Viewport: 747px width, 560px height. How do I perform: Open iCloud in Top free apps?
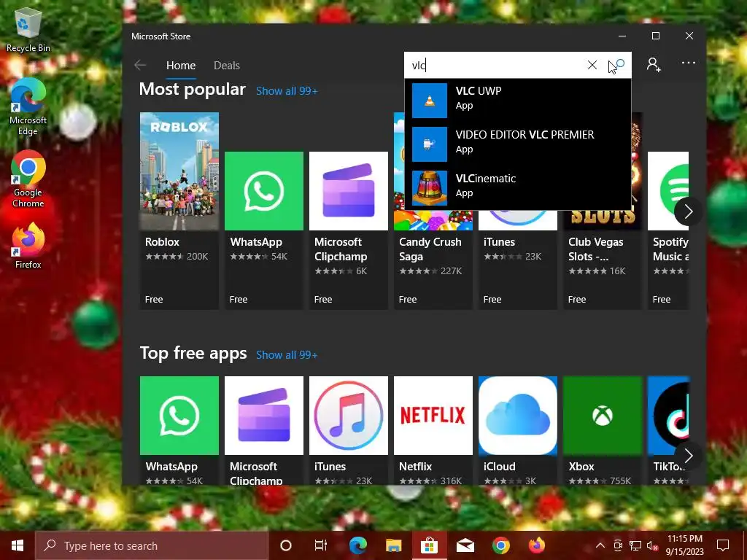click(x=518, y=430)
